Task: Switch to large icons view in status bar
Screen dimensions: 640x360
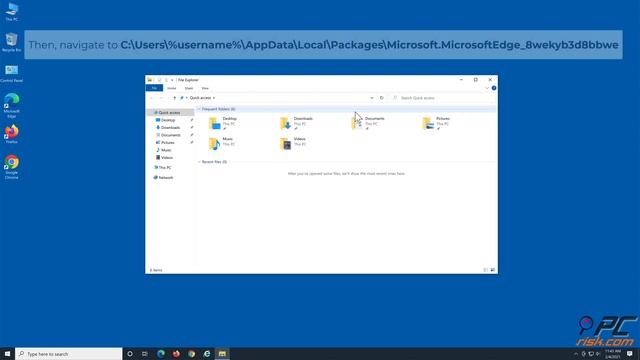Action: point(493,270)
